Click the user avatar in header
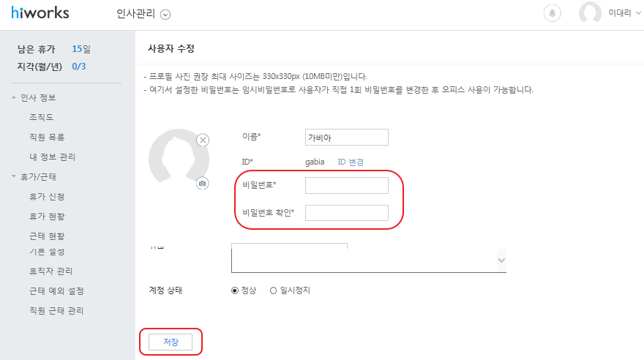The image size is (644, 360). (590, 13)
